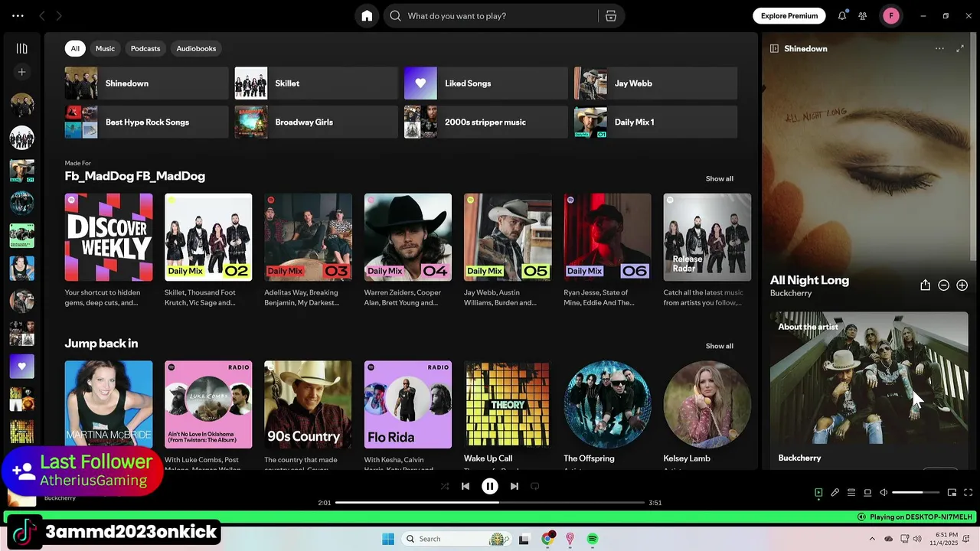Collapse the Shinedown Now Playing panel
Screen dimensions: 980x551
[774, 48]
